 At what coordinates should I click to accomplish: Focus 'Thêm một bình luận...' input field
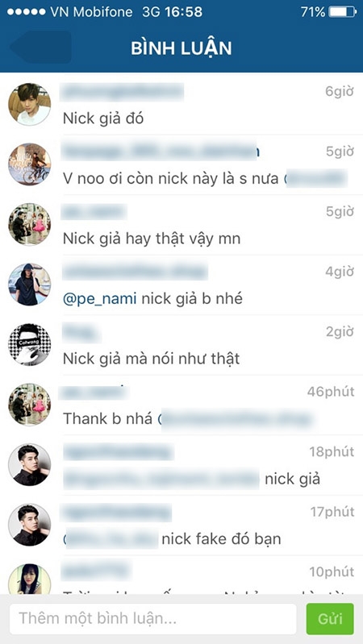tap(153, 618)
